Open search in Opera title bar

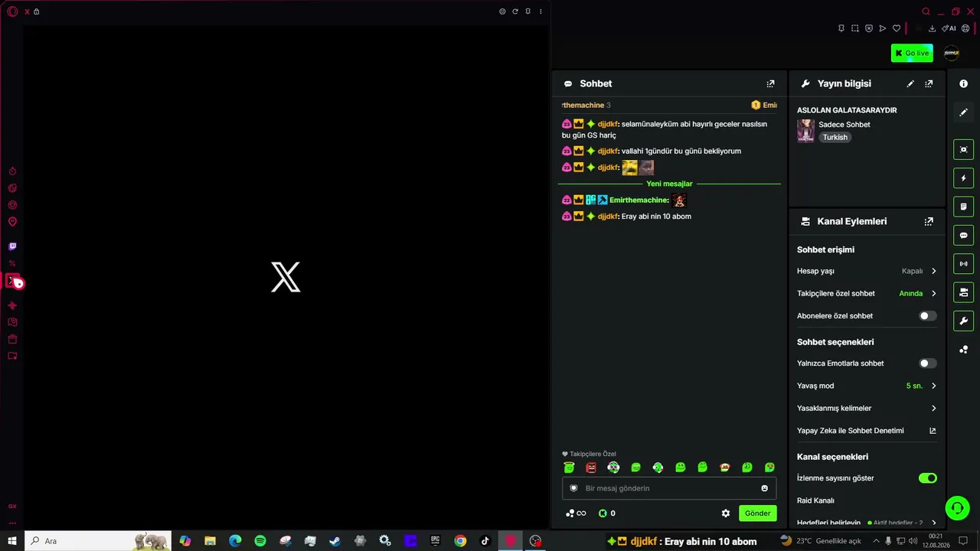926,11
